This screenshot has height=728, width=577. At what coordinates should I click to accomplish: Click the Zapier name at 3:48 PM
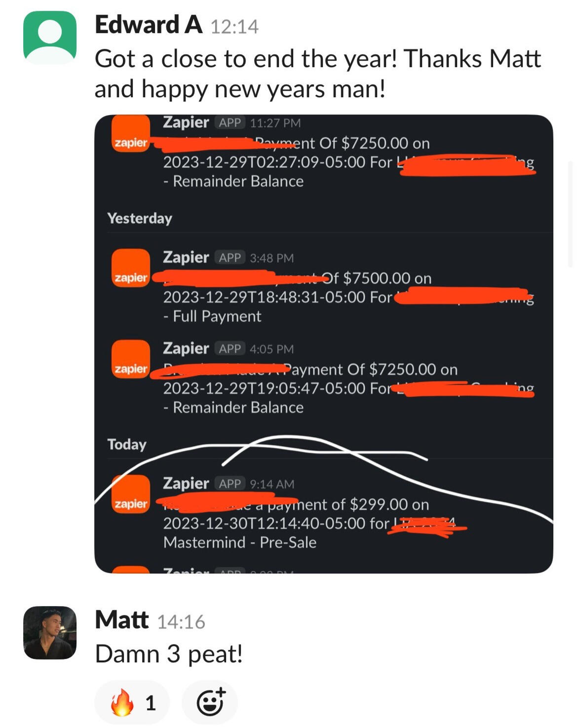pos(186,258)
